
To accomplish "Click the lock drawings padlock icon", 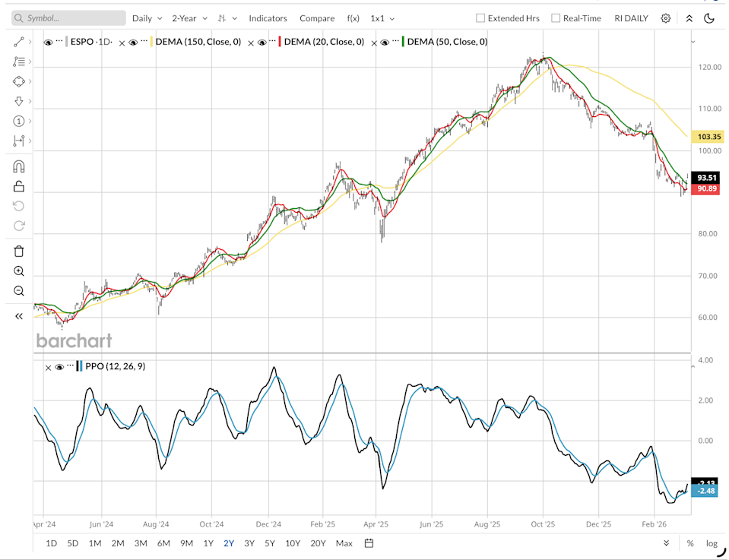I will point(19,186).
